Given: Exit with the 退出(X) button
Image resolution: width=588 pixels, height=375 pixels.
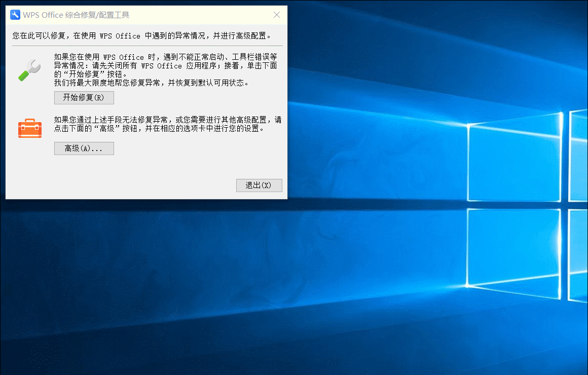Looking at the screenshot, I should click(x=259, y=185).
